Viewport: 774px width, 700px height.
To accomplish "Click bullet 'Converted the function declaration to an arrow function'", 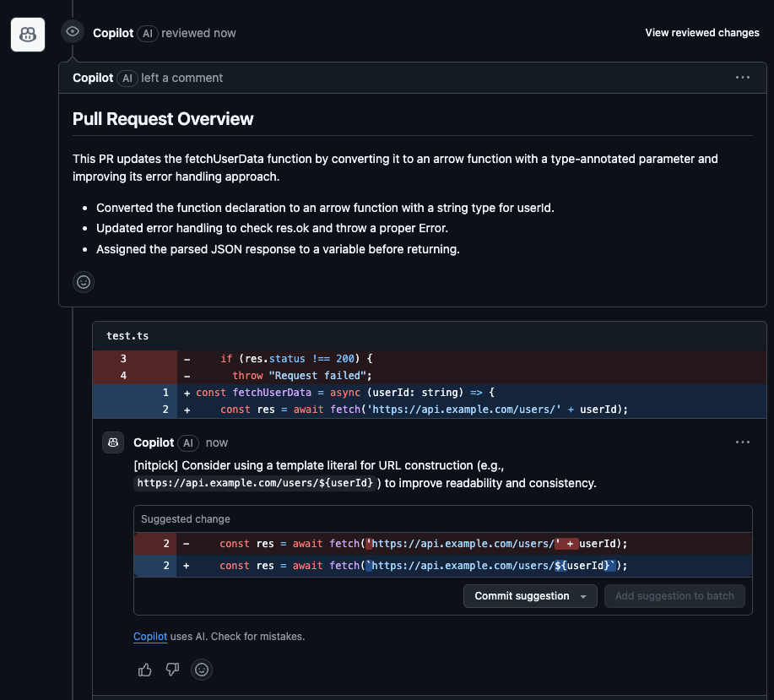I will coord(325,208).
